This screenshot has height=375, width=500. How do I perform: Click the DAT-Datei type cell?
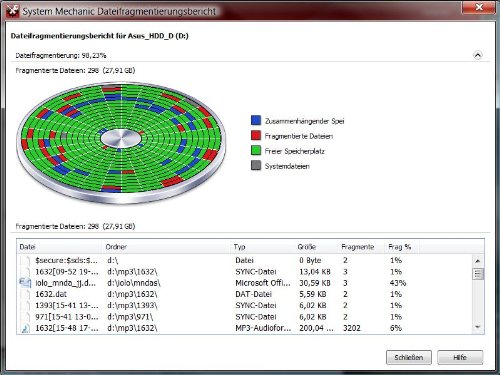coord(253,294)
